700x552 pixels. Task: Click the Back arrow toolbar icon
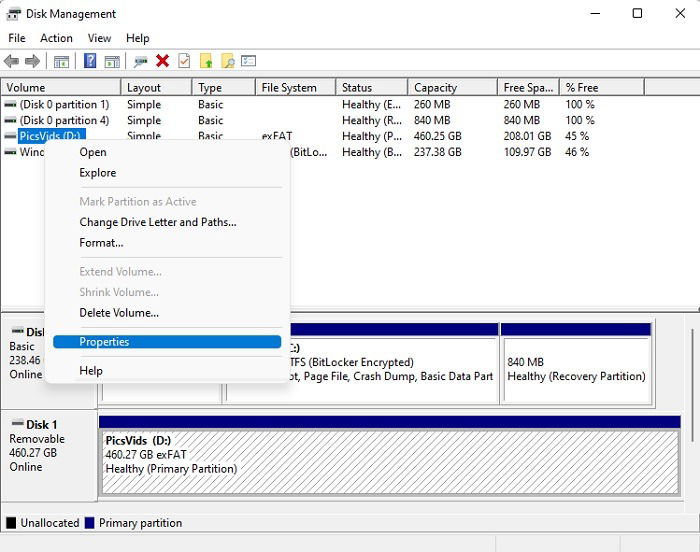11,61
